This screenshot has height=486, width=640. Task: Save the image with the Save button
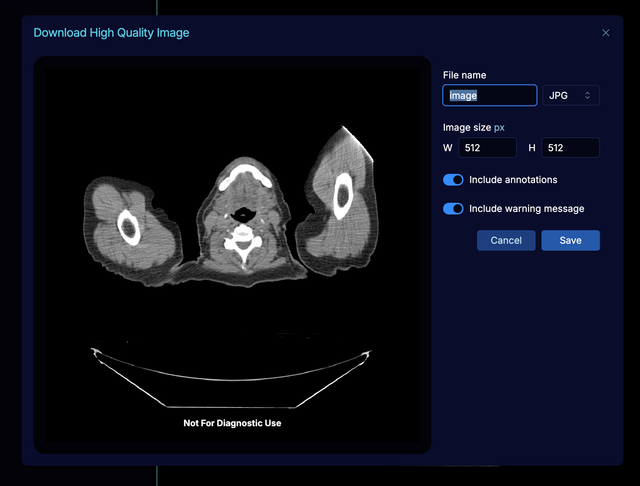(x=570, y=240)
